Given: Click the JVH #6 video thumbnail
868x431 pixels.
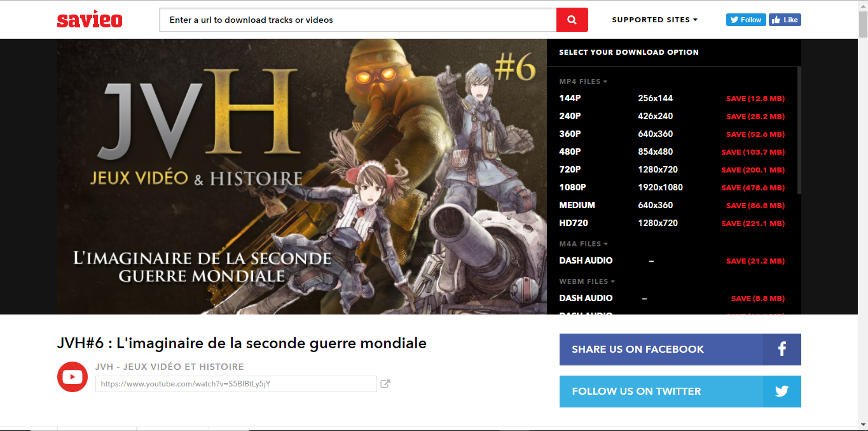Looking at the screenshot, I should pyautogui.click(x=301, y=176).
